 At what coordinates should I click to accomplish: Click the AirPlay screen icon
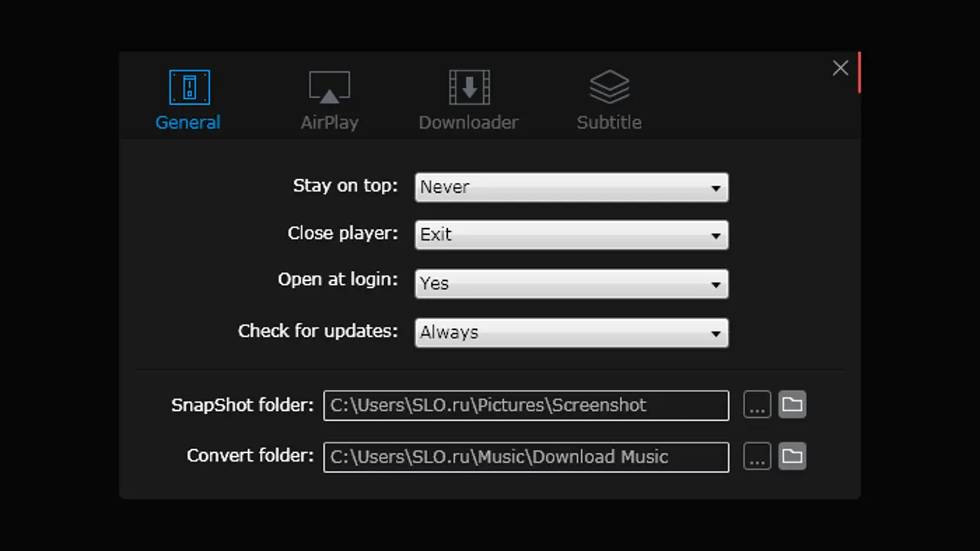pos(329,88)
